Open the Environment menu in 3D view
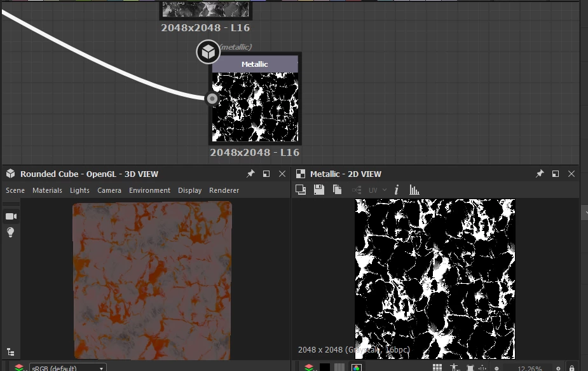Viewport: 588px width, 371px height. [x=149, y=190]
